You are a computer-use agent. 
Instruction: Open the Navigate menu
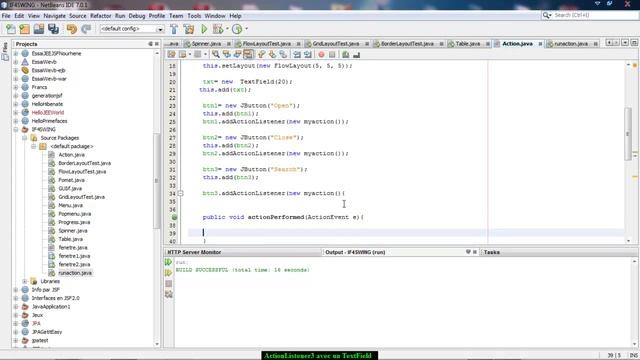coord(54,16)
